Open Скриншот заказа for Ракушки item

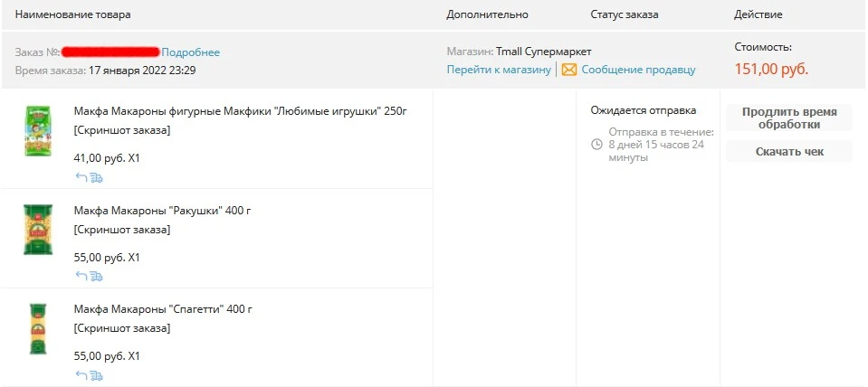point(122,230)
